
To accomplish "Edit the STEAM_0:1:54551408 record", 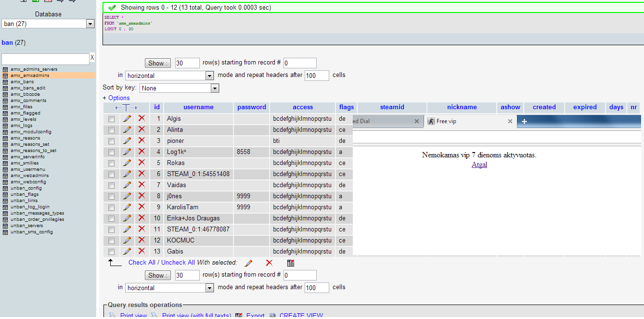I will tap(127, 174).
